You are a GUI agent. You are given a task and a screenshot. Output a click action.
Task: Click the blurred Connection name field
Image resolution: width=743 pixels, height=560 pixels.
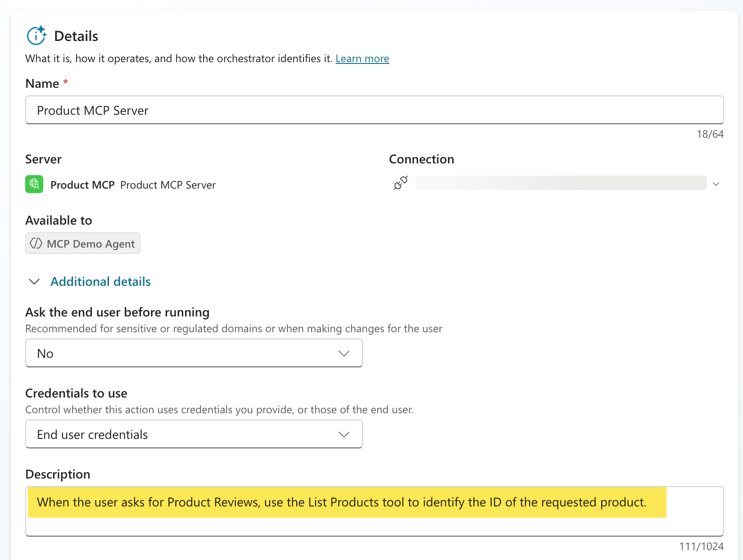point(560,183)
